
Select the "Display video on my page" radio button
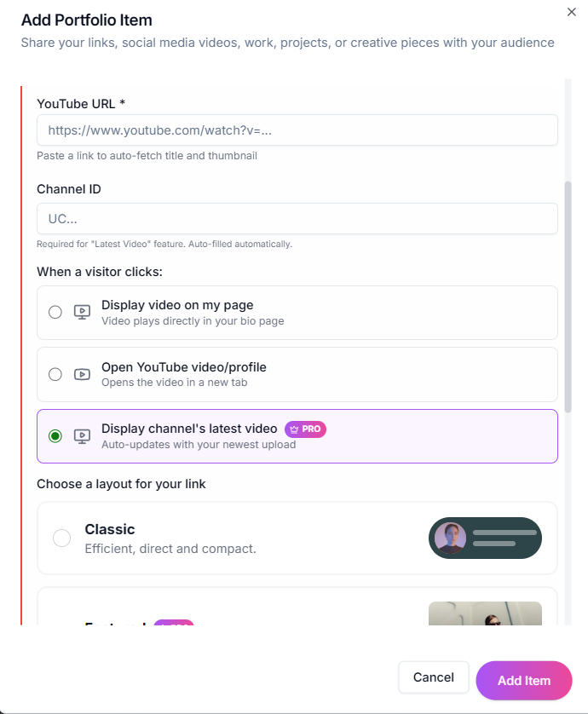pyautogui.click(x=55, y=312)
